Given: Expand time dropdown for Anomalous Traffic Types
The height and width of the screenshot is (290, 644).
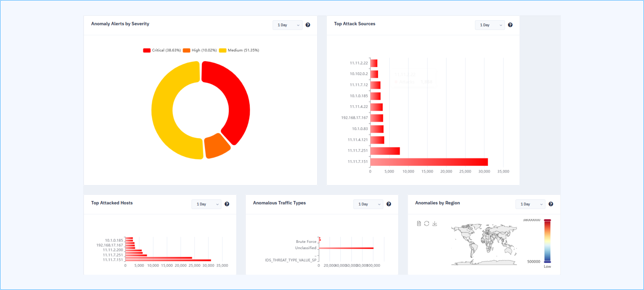Looking at the screenshot, I should pos(368,204).
